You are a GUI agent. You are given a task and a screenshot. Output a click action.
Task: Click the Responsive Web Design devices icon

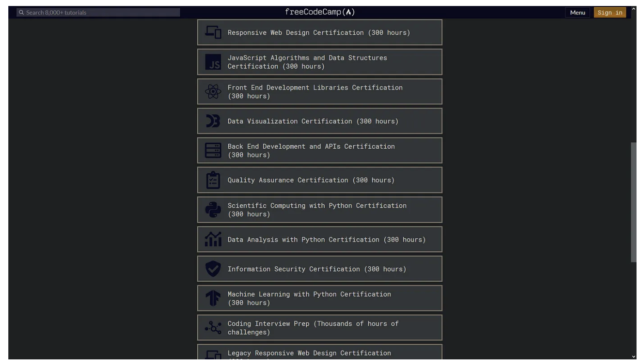pyautogui.click(x=213, y=32)
